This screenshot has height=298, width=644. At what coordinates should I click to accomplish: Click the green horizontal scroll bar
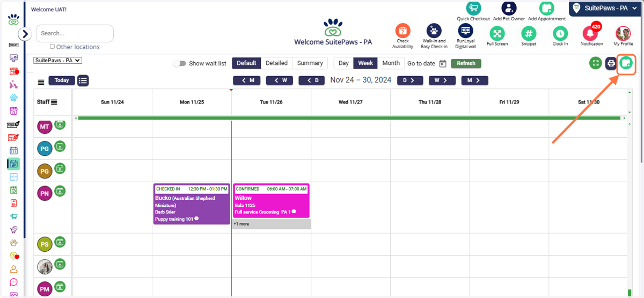pos(350,118)
